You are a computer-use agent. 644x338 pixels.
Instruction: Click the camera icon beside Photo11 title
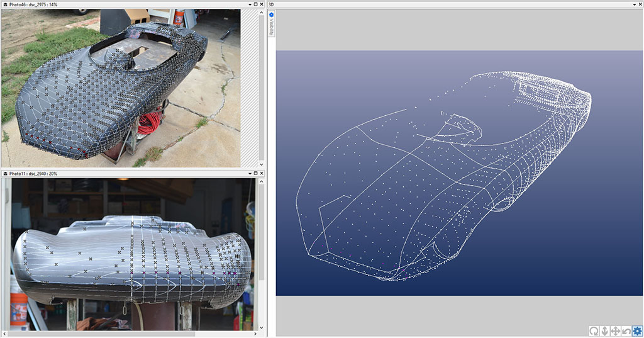(5, 173)
